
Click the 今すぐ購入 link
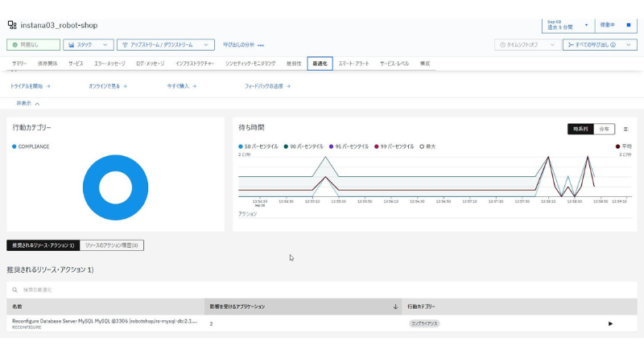tap(182, 86)
